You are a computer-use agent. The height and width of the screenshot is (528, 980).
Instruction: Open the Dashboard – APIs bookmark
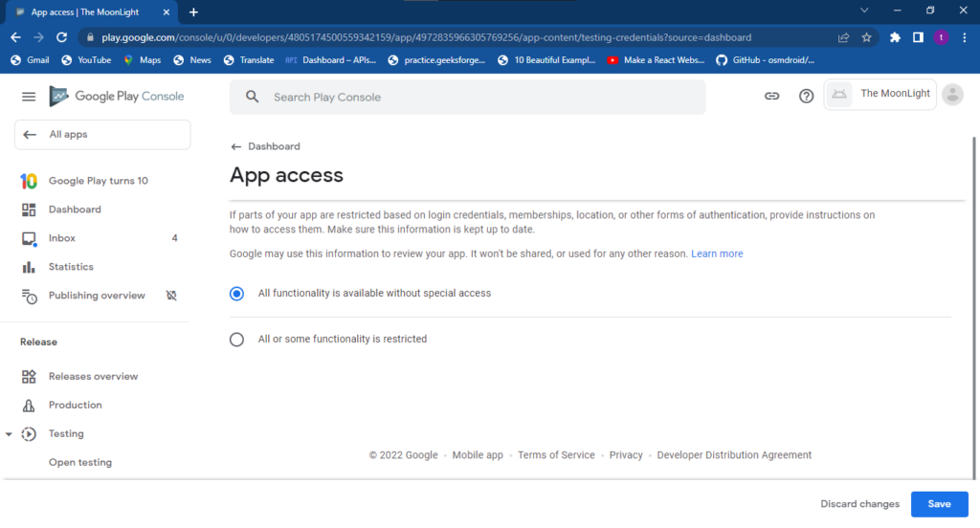tap(330, 60)
